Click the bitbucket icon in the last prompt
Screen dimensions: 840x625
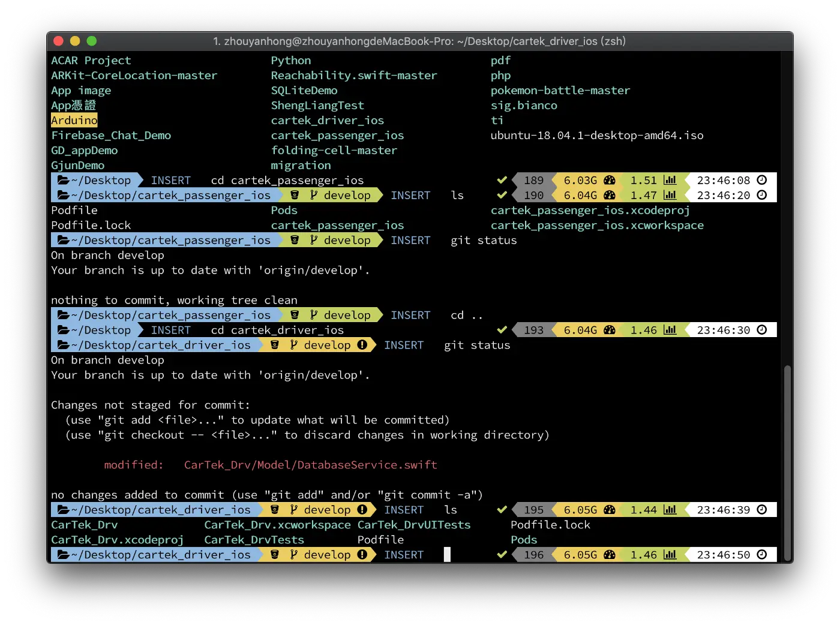275,554
